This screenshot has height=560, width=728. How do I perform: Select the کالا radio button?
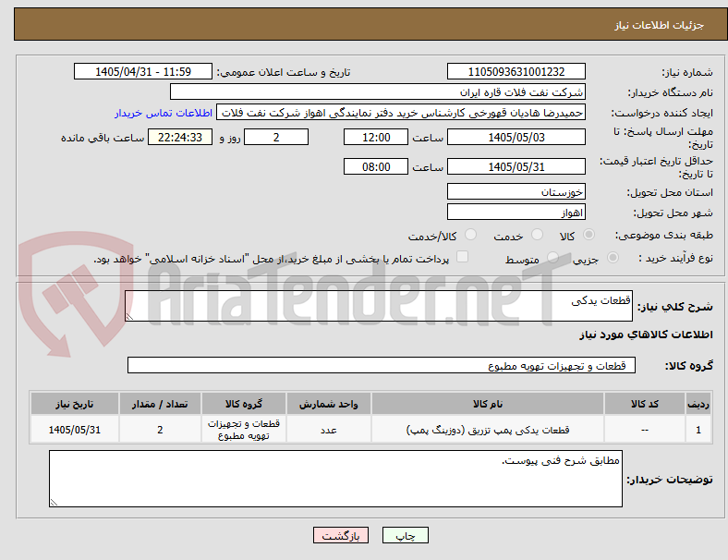(588, 235)
